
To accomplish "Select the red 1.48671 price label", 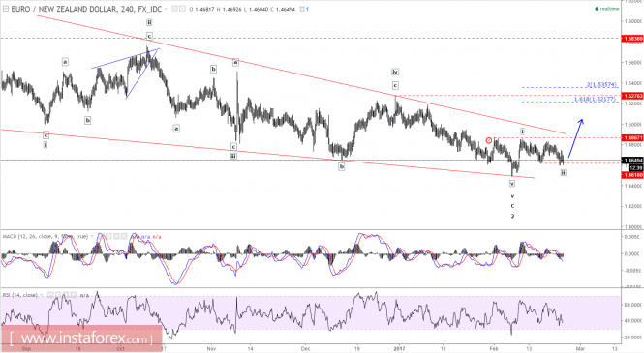I will click(x=633, y=137).
